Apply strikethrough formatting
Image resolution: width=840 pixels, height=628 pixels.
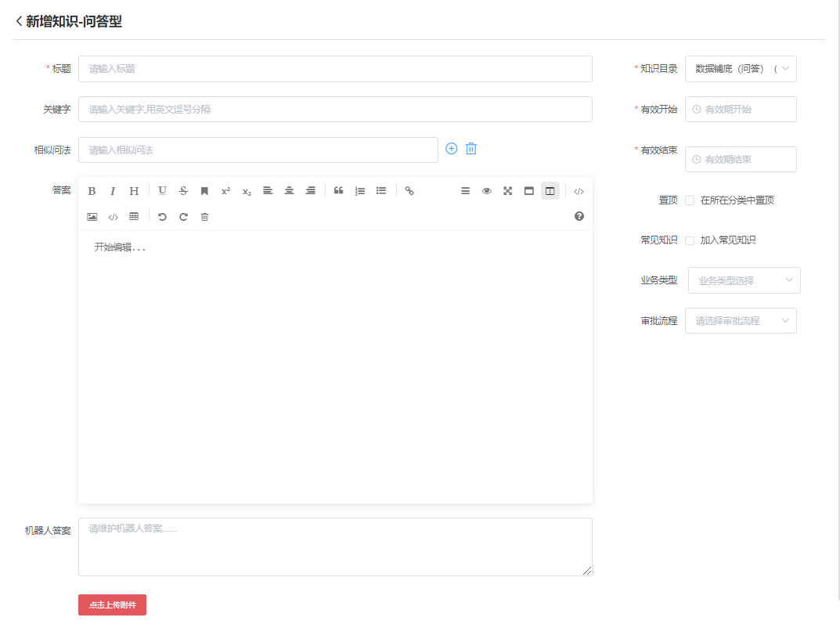[x=183, y=191]
